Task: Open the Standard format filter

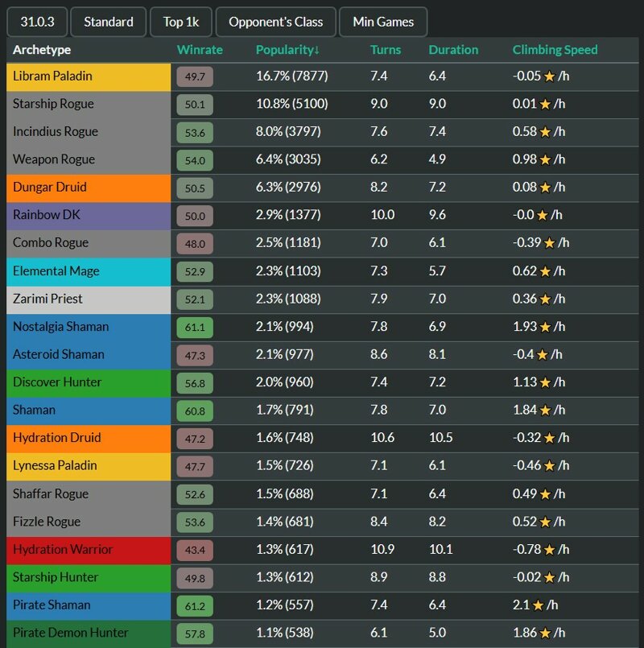Action: pos(109,22)
